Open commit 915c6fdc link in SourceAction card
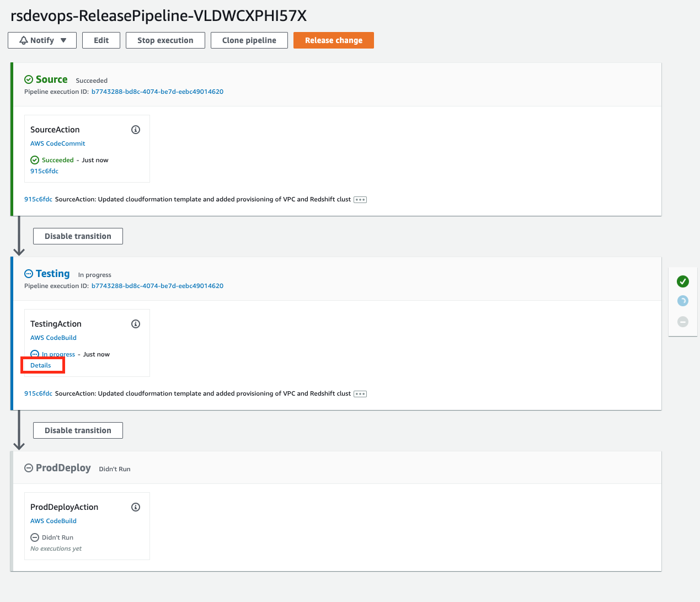 coord(44,171)
